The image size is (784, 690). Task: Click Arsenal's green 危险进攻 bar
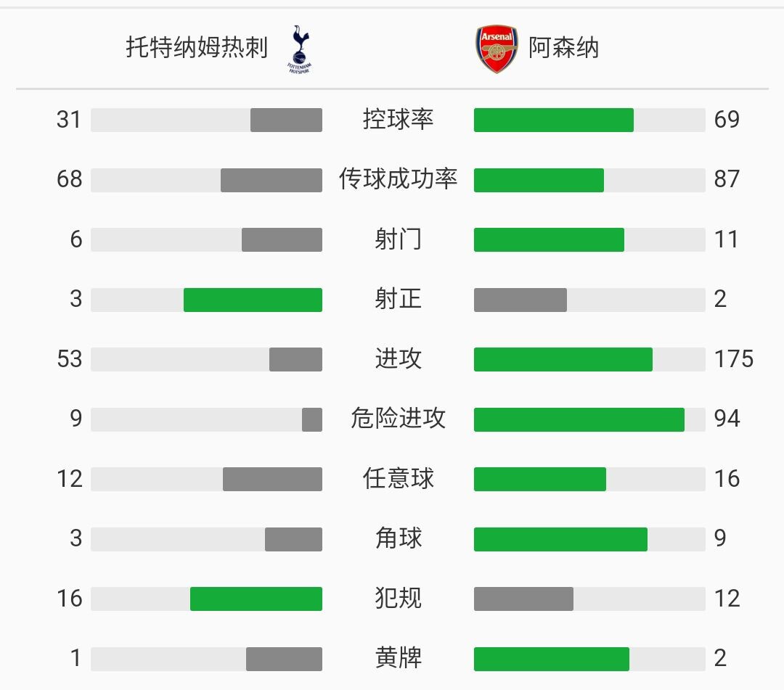point(579,419)
